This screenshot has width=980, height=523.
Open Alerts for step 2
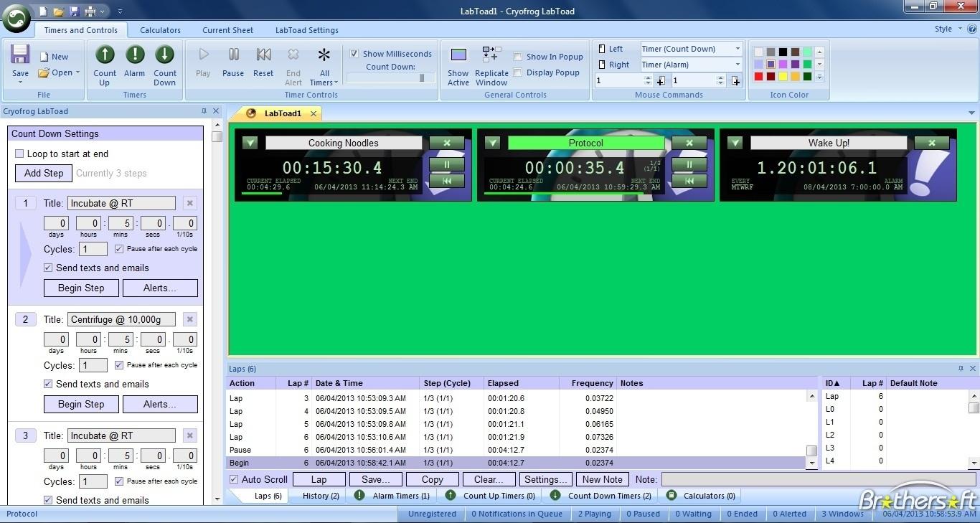coord(160,405)
